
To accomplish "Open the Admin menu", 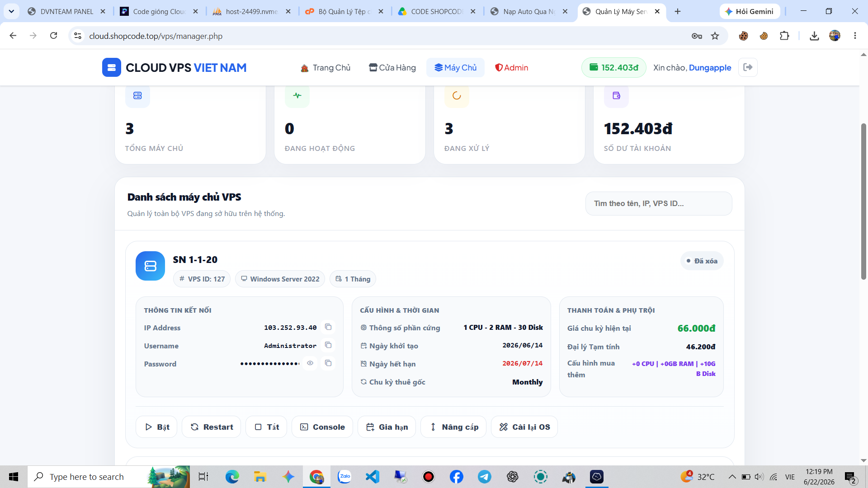I will pyautogui.click(x=512, y=68).
